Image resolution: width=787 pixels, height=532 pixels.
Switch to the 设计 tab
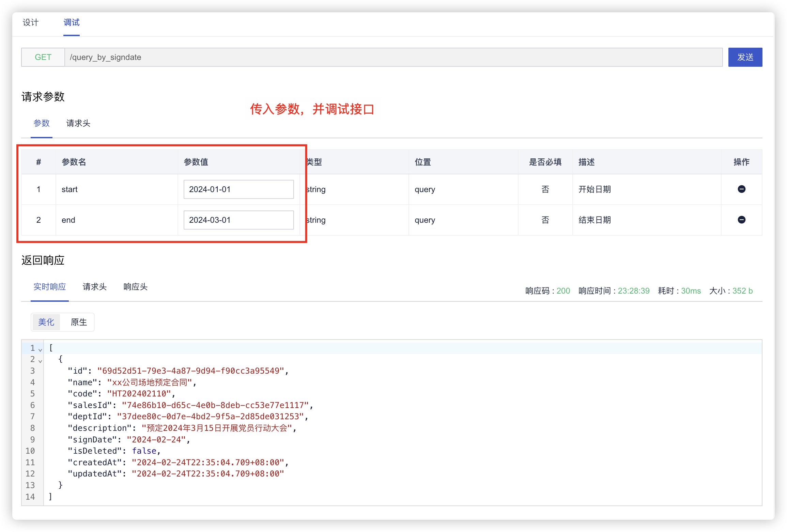click(31, 22)
